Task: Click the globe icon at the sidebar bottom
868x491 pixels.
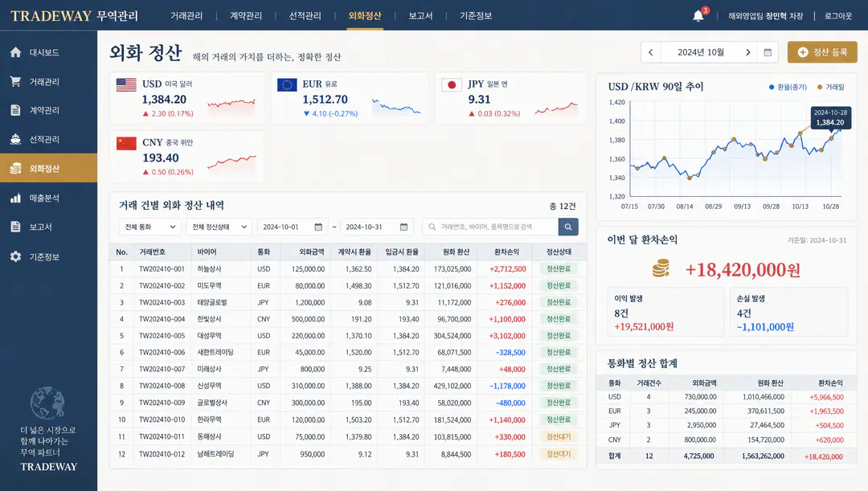Action: 47,403
